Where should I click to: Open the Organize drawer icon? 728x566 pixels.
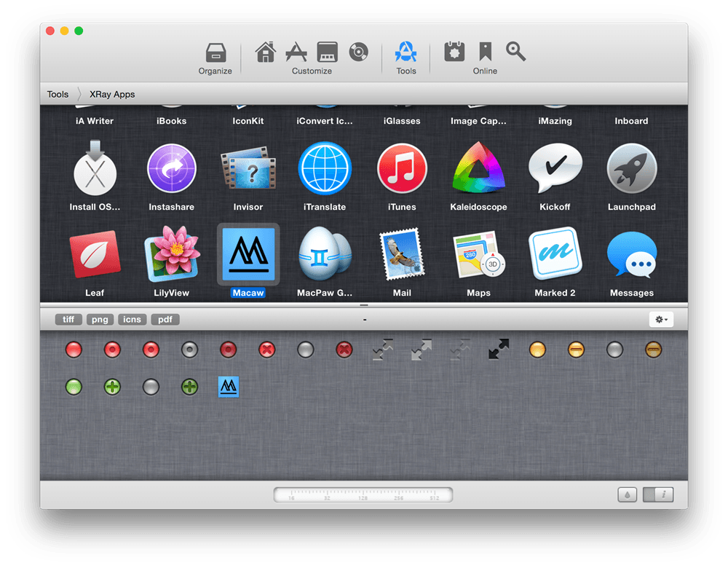pyautogui.click(x=215, y=52)
